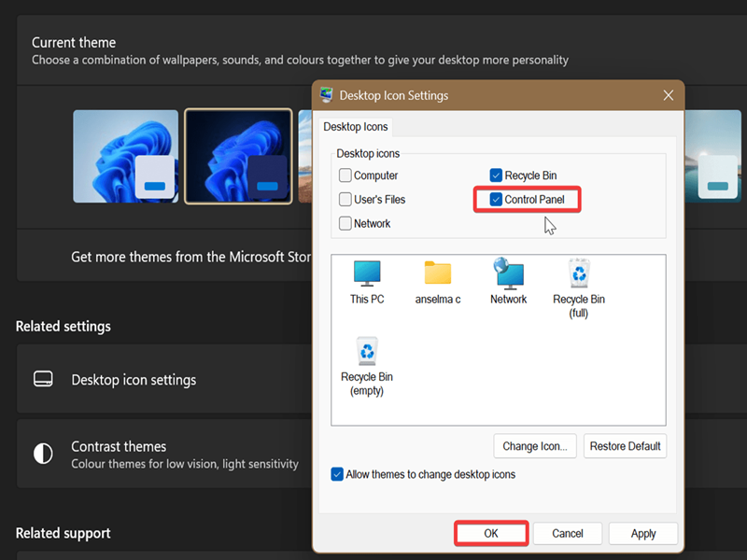Click the Related support heading
This screenshot has width=747, height=560.
(x=63, y=533)
